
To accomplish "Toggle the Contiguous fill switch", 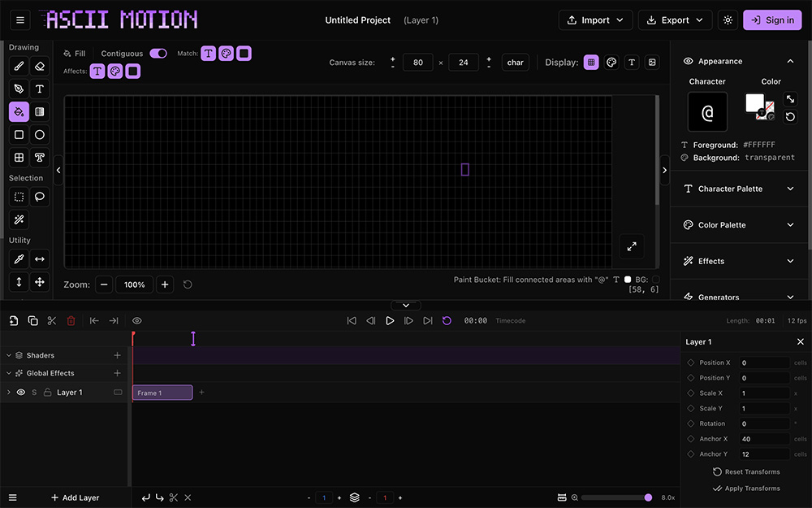I will (x=158, y=54).
